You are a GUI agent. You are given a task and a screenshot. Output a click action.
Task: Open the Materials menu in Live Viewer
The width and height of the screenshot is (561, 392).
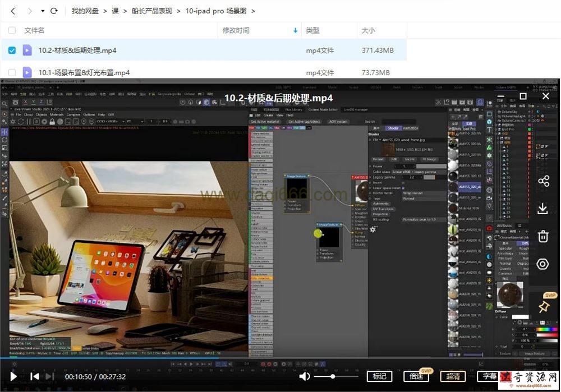[x=57, y=114]
